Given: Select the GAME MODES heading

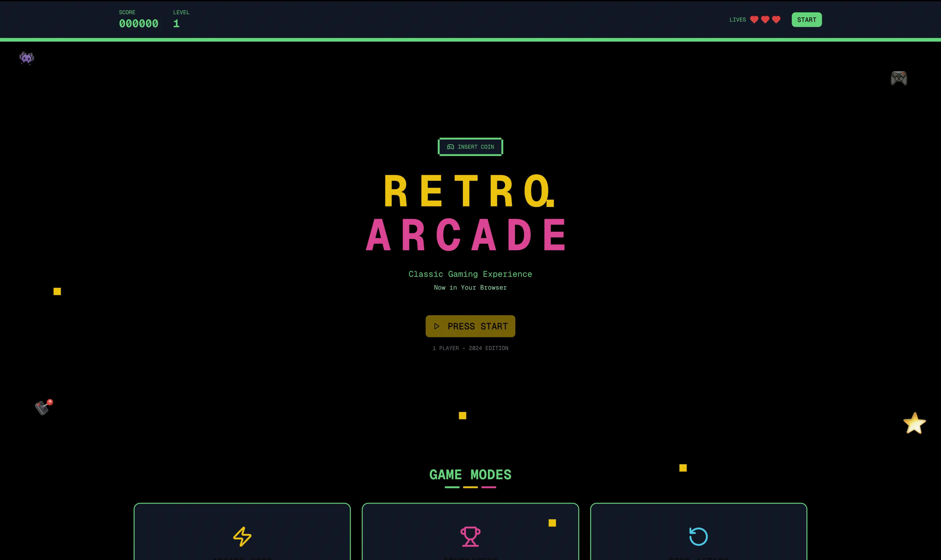Looking at the screenshot, I should tap(470, 475).
